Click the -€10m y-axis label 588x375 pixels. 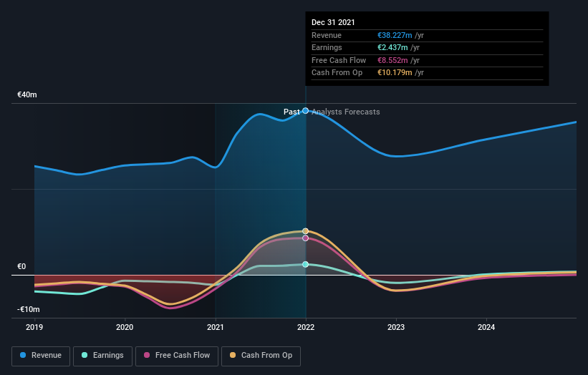(29, 309)
